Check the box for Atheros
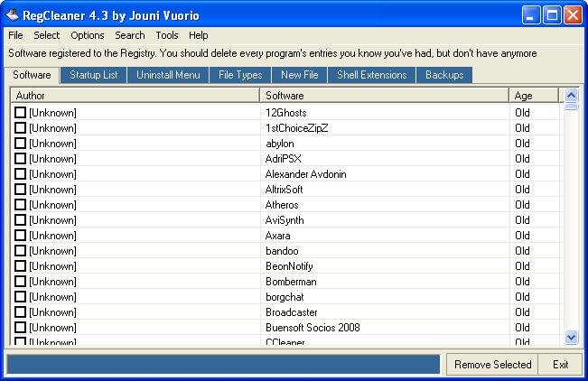The image size is (588, 381). (x=20, y=205)
